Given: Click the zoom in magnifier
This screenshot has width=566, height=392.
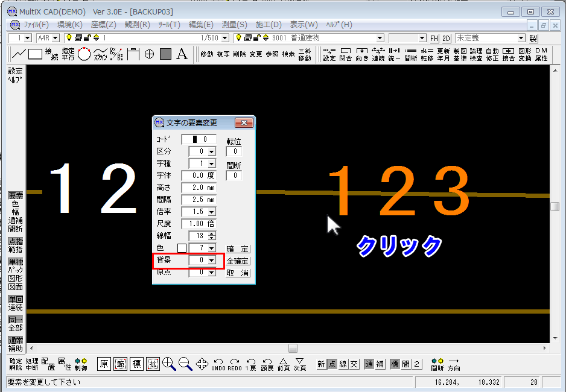Looking at the screenshot, I should pos(169,364).
